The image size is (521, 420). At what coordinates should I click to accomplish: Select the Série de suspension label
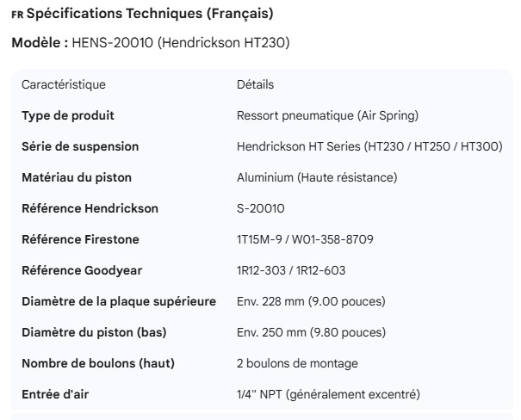[80, 146]
